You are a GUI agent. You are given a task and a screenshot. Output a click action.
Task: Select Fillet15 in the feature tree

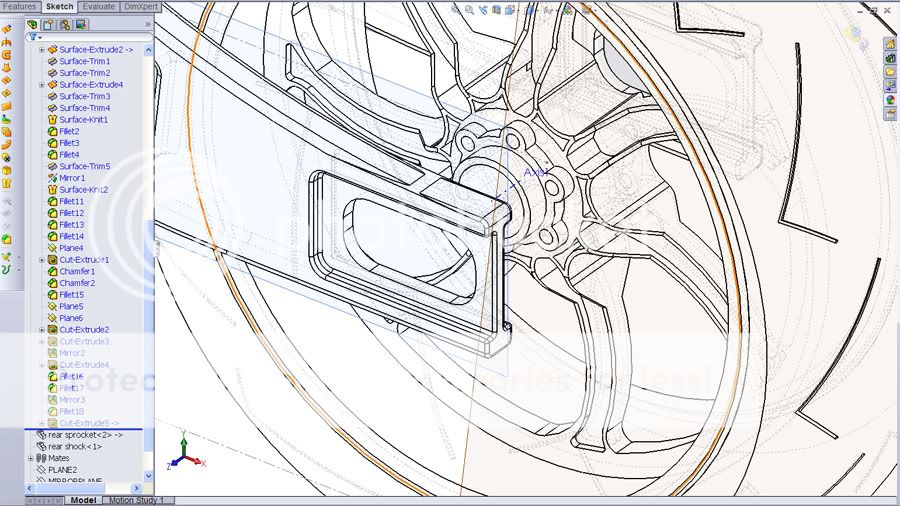point(72,295)
